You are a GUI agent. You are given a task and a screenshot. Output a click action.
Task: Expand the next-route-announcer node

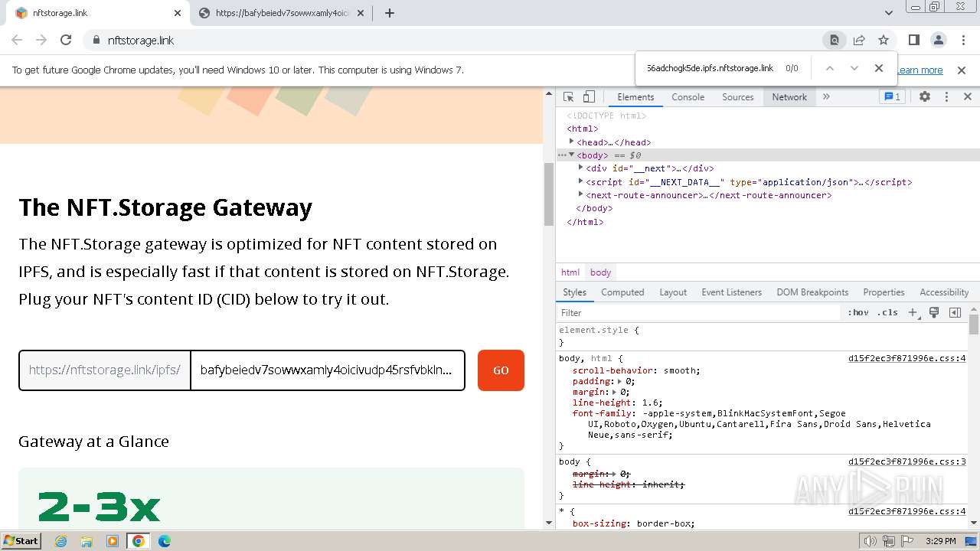pyautogui.click(x=580, y=194)
